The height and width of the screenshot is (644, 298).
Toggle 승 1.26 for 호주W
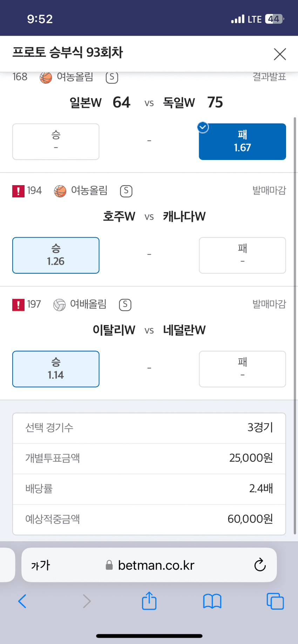[x=56, y=255]
